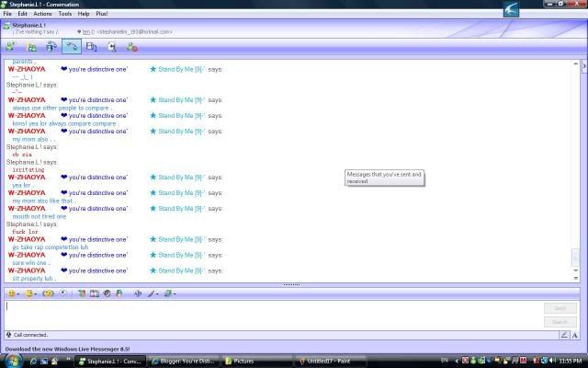
Task: Switch to Blogger browser window in taskbar
Action: [182, 362]
